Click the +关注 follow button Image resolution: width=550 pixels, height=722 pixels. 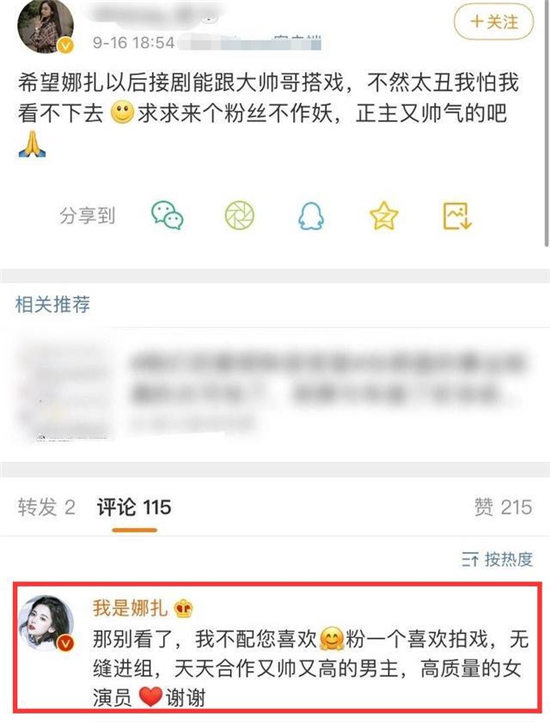pos(494,22)
